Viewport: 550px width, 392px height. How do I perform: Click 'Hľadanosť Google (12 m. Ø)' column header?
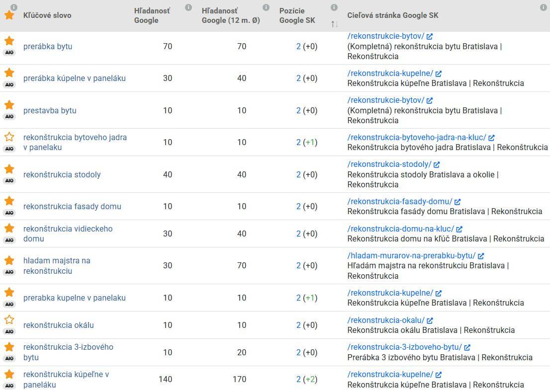pyautogui.click(x=231, y=15)
